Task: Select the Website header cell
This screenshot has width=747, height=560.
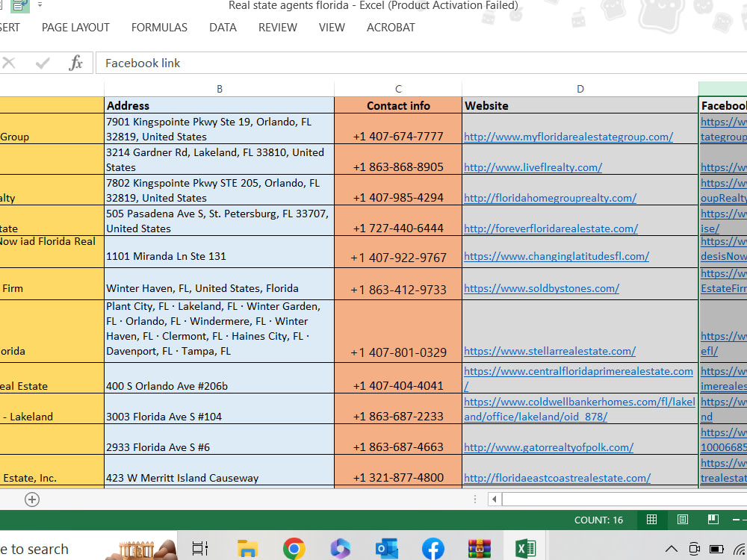Action: tap(580, 105)
